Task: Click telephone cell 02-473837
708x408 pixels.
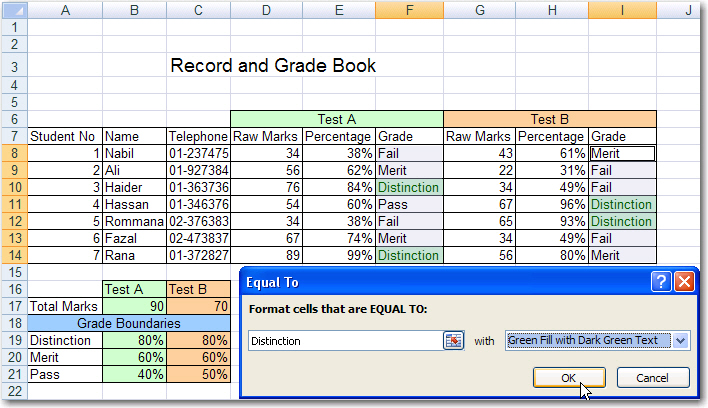Action: pyautogui.click(x=198, y=238)
